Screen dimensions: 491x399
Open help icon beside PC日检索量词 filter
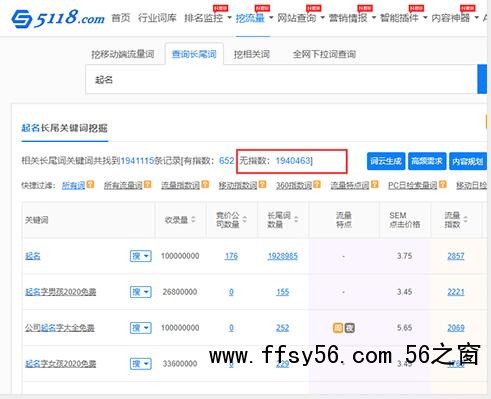click(443, 184)
